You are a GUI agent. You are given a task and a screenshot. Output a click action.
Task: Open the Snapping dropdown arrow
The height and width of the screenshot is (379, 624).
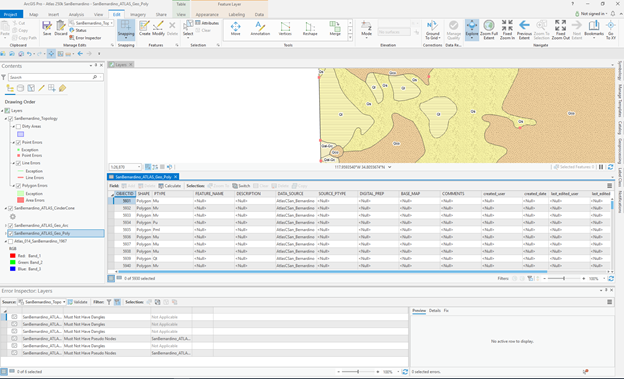(126, 38)
